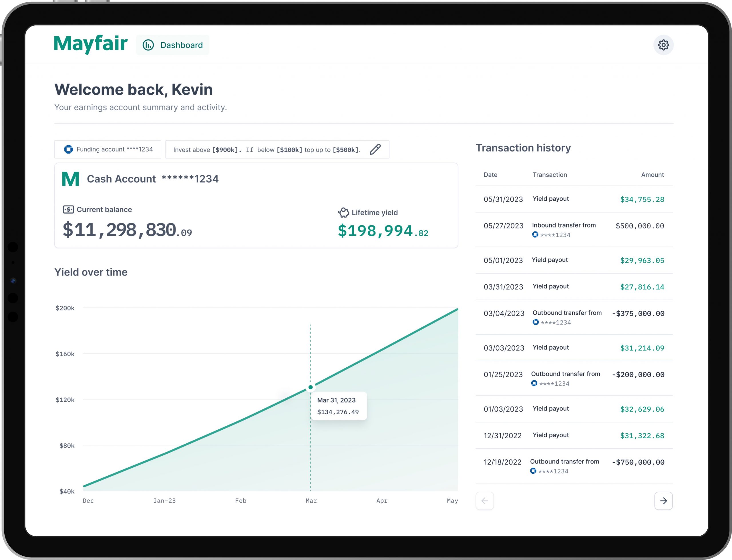This screenshot has height=560, width=732.
Task: Click the Mar 31, 2023 chart data point
Action: click(310, 387)
